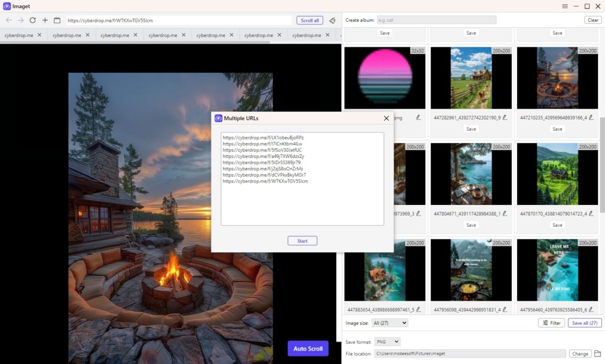The width and height of the screenshot is (605, 364).
Task: Click the reload page icon
Action: (x=32, y=20)
